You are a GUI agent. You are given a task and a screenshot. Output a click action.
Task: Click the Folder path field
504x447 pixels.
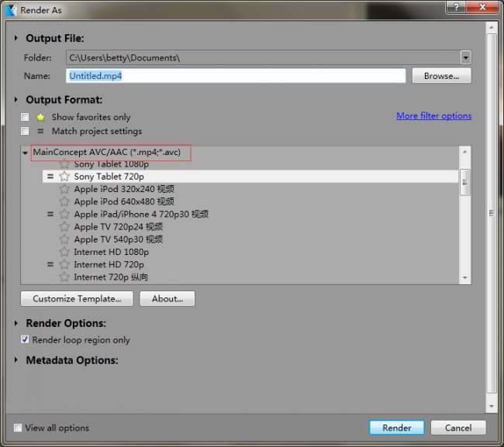coord(264,58)
